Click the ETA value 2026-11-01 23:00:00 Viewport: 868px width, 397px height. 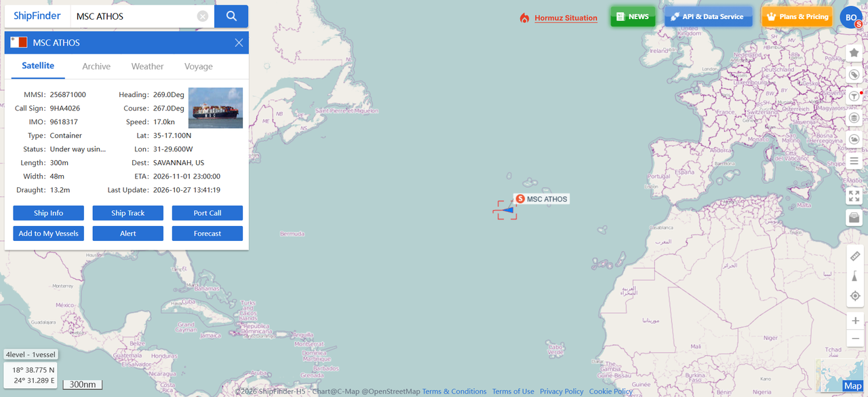click(186, 176)
